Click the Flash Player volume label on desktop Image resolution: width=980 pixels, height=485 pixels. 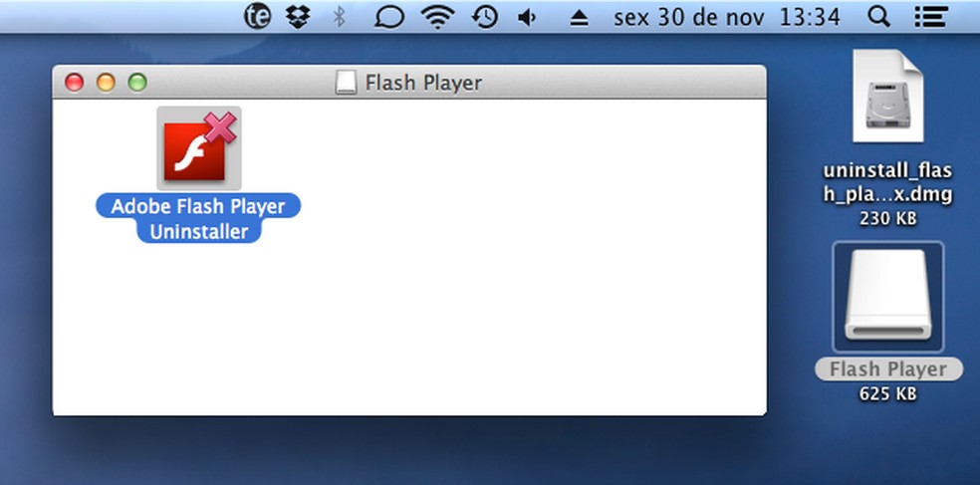tap(888, 369)
